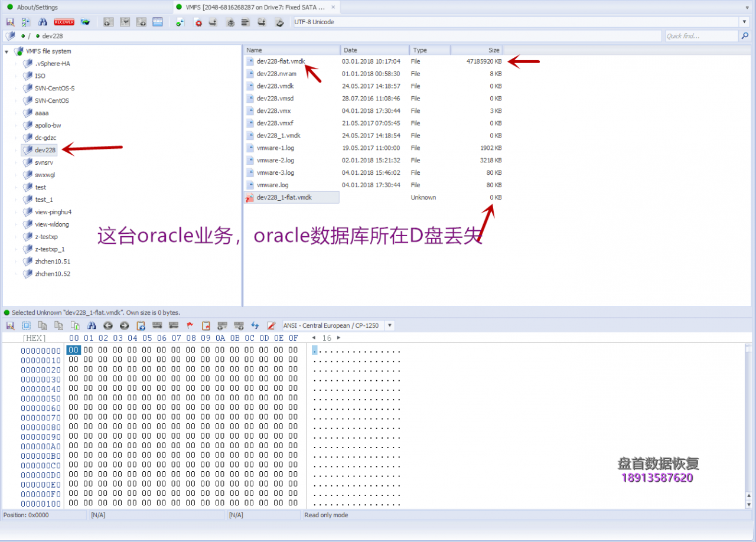The width and height of the screenshot is (756, 542).
Task: Expand the SVN-CentOS folder node
Action: click(16, 101)
